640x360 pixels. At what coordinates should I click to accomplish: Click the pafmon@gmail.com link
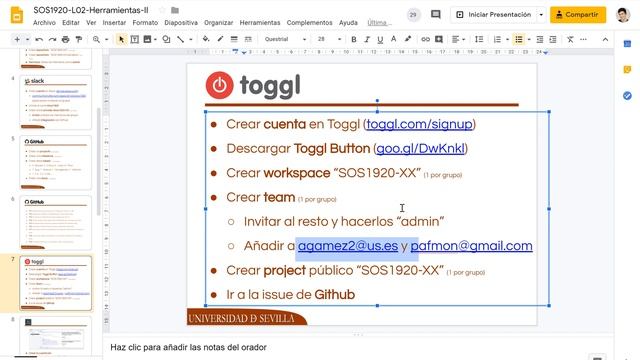pos(471,246)
